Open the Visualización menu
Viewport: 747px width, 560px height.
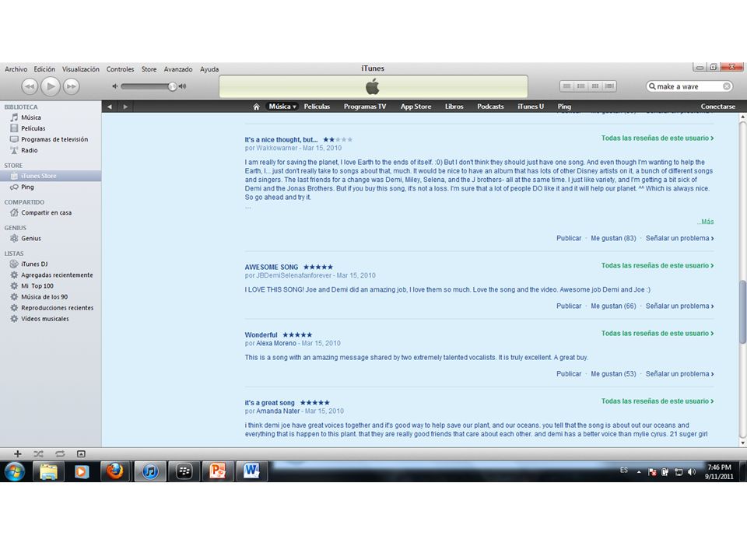(80, 69)
